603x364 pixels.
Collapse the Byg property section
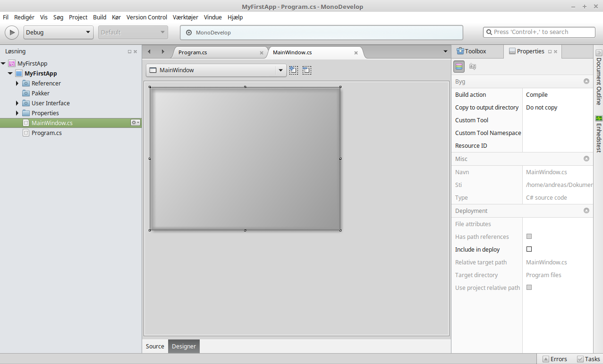[x=586, y=81]
